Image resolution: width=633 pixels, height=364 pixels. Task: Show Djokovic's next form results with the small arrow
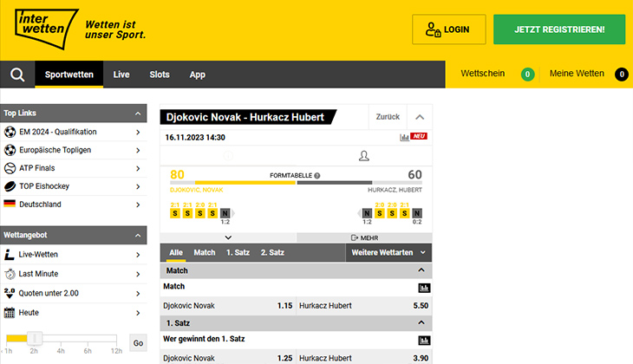(x=233, y=213)
